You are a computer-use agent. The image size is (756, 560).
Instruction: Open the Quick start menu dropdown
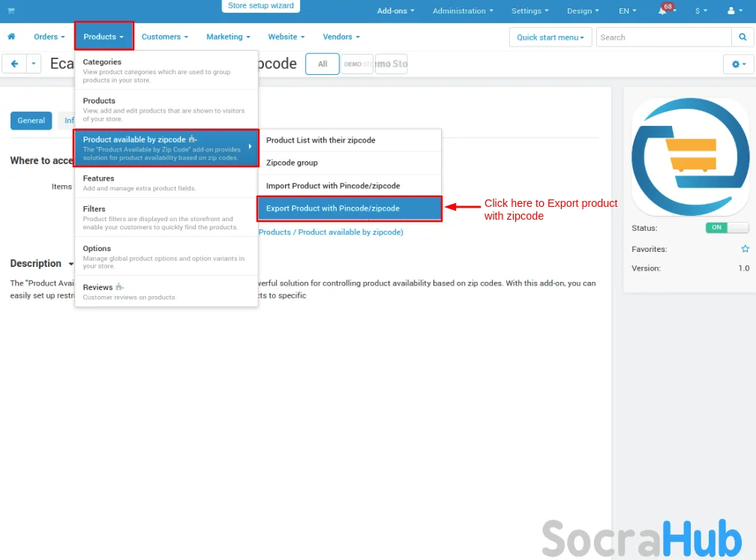(550, 37)
